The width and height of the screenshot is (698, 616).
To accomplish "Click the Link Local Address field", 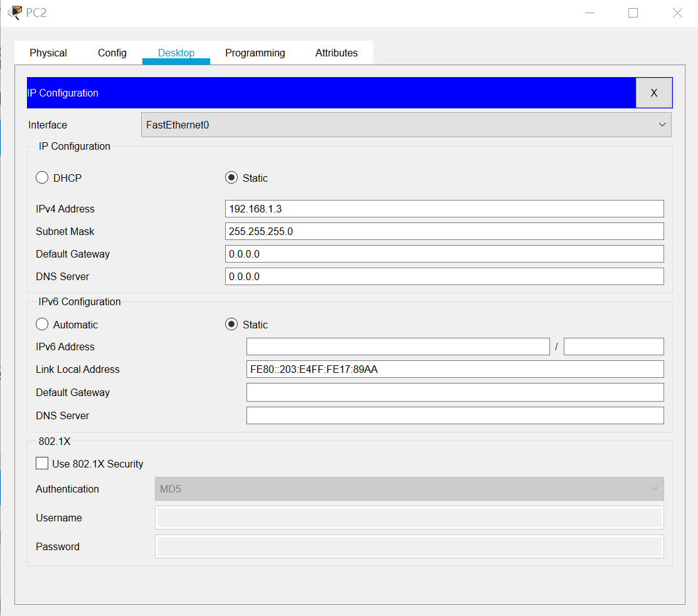I will [455, 369].
